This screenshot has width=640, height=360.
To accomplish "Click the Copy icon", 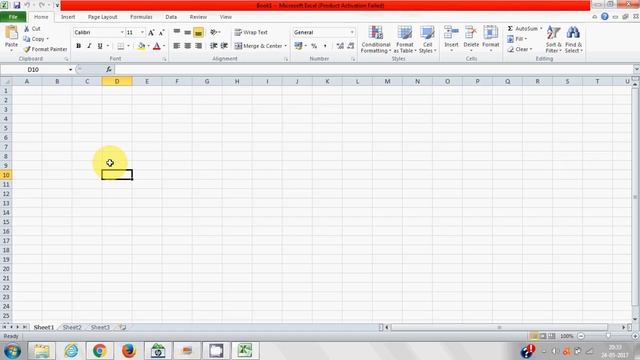I will point(27,39).
